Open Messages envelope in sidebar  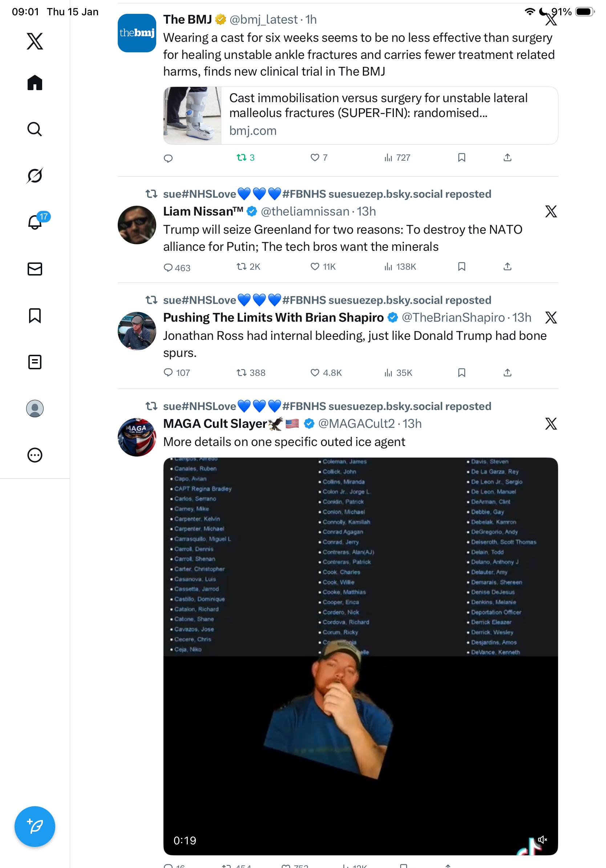tap(35, 269)
